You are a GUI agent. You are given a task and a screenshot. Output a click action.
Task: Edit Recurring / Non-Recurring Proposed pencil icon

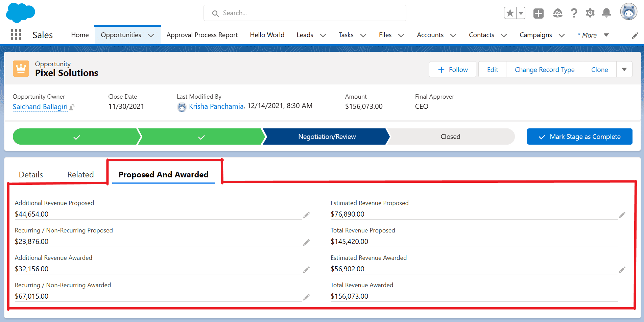[306, 242]
